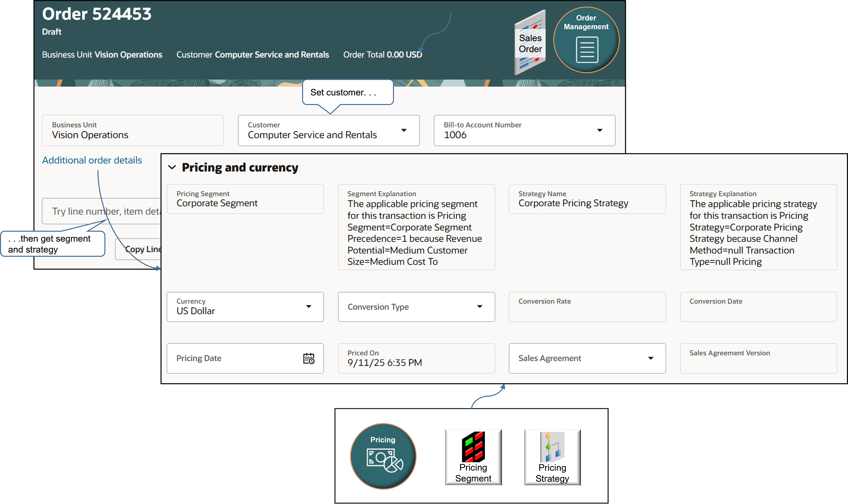Screen dimensions: 848x504
Task: Click the Copy Line button
Action: [x=143, y=249]
